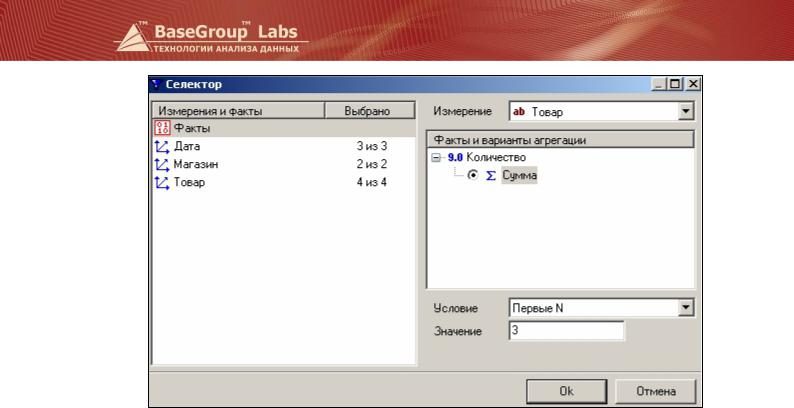Screen dimensions: 794x408
Task: Click the axis icon beside Дата
Action: pyautogui.click(x=162, y=147)
